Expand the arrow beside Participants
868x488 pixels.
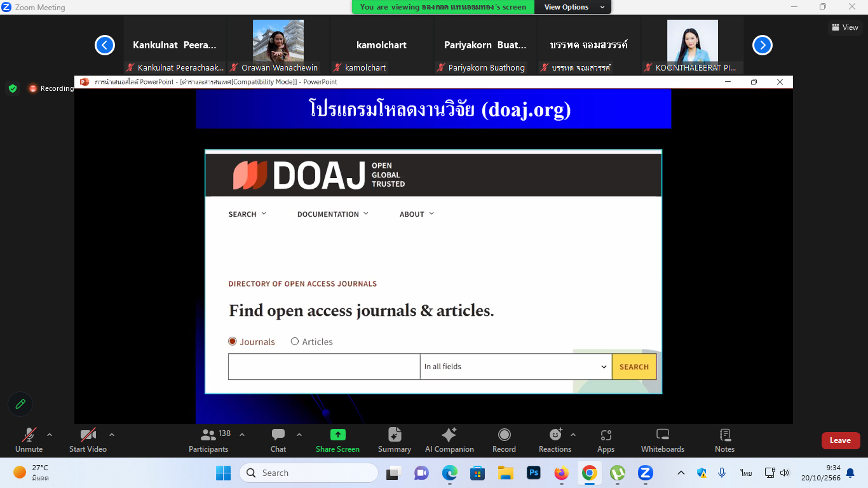[242, 435]
